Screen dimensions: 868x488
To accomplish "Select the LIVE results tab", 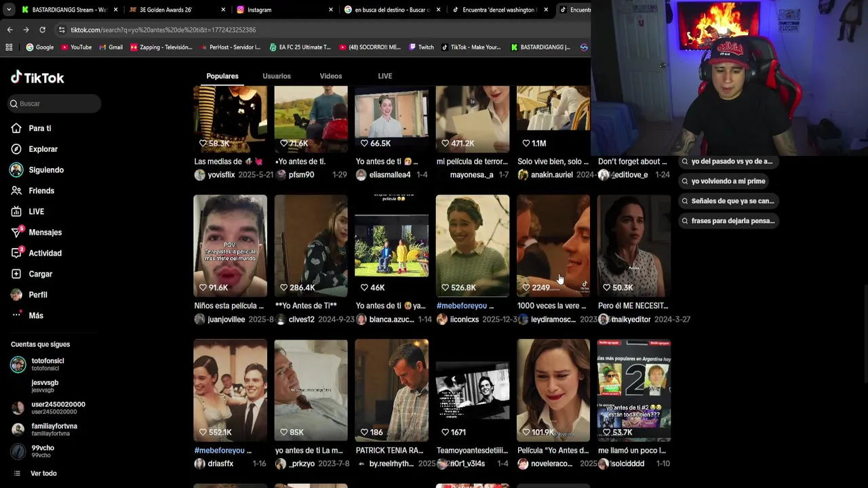I will (385, 76).
